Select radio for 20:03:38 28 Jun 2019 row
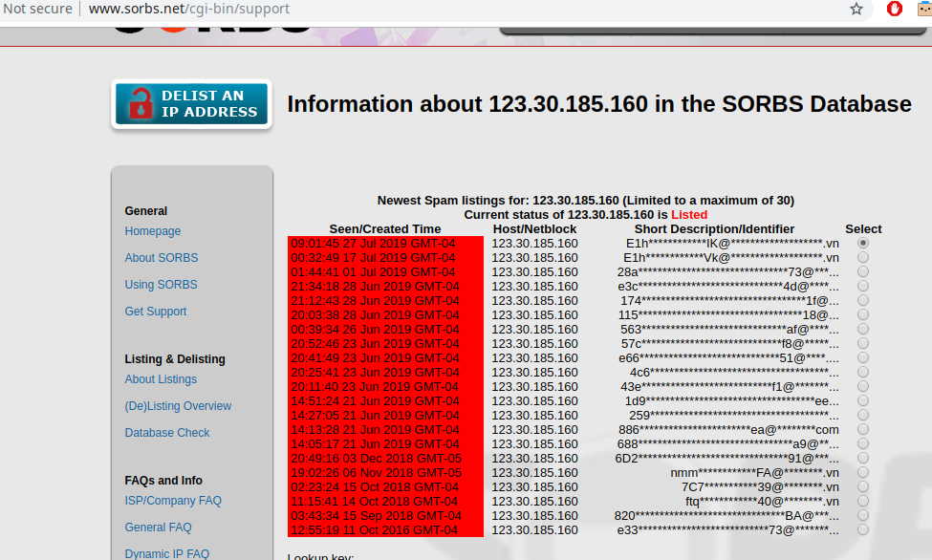Screen dimensions: 932x560 pyautogui.click(x=863, y=314)
